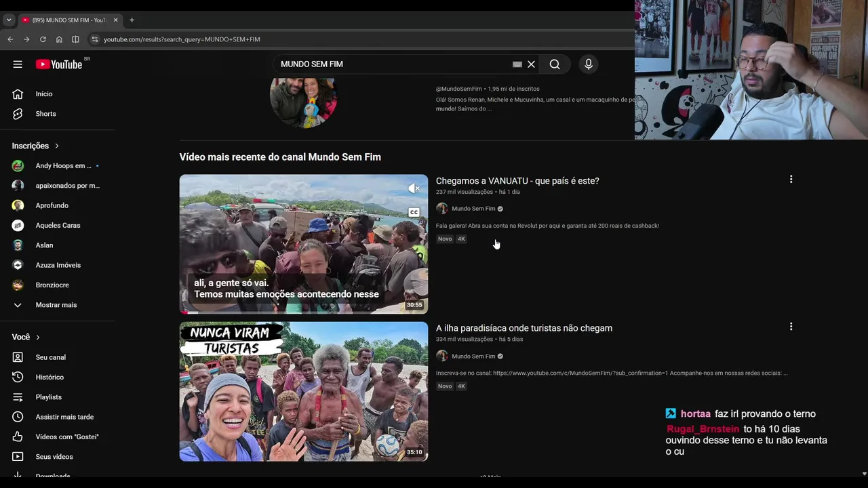This screenshot has height=488, width=868.
Task: Open Azuza Imóveis subscription channel
Action: coord(58,265)
